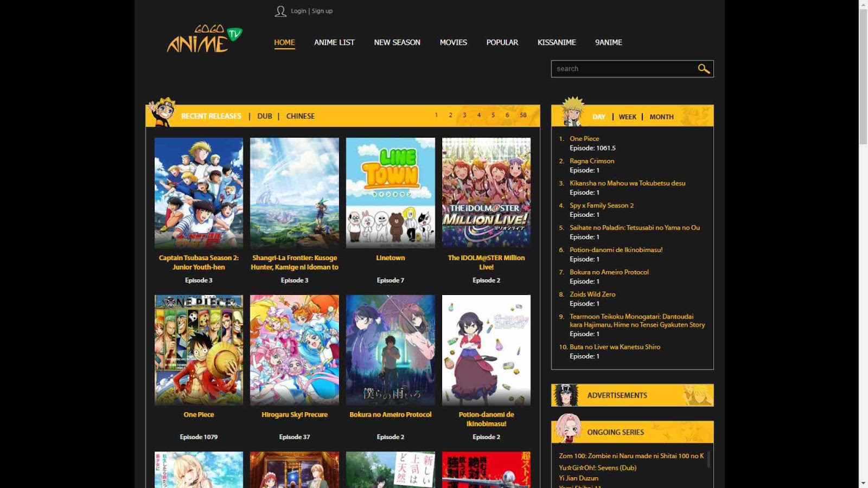868x488 pixels.
Task: Open Bokura no Ameiro Protocol poster
Action: 391,350
